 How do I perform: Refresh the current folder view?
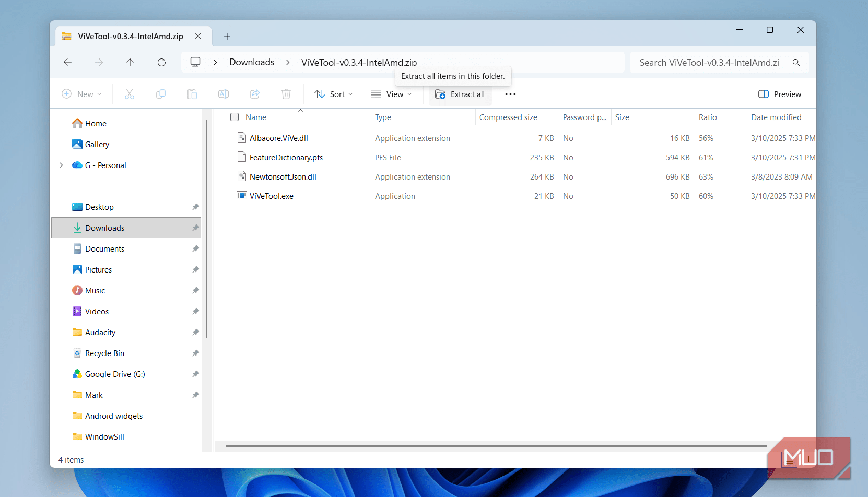[x=161, y=62]
